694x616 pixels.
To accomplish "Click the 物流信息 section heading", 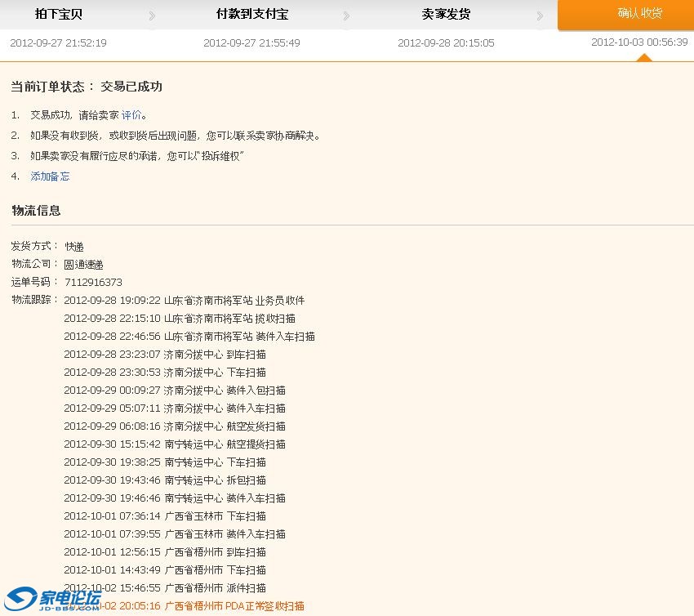I will click(x=36, y=211).
